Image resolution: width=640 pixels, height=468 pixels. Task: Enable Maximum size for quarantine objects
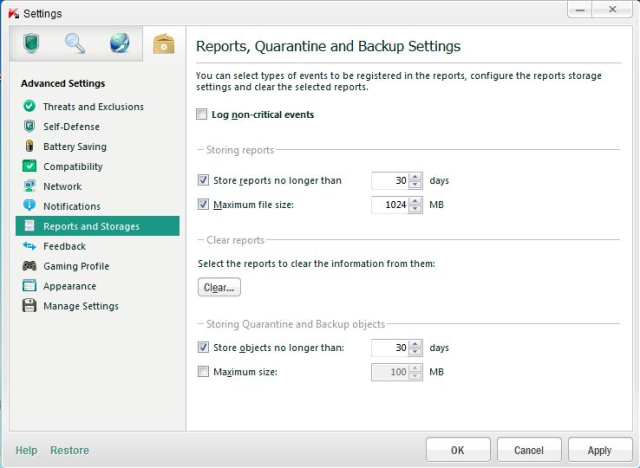point(203,372)
